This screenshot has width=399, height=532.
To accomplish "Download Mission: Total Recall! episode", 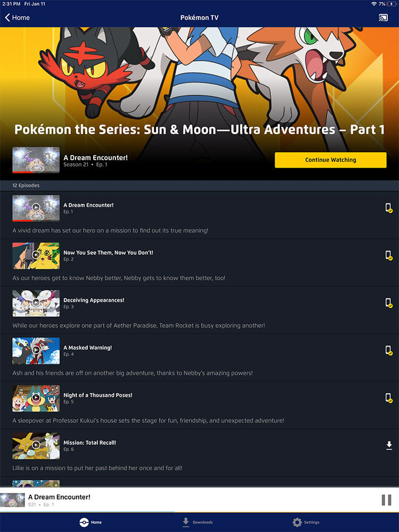I will [389, 445].
